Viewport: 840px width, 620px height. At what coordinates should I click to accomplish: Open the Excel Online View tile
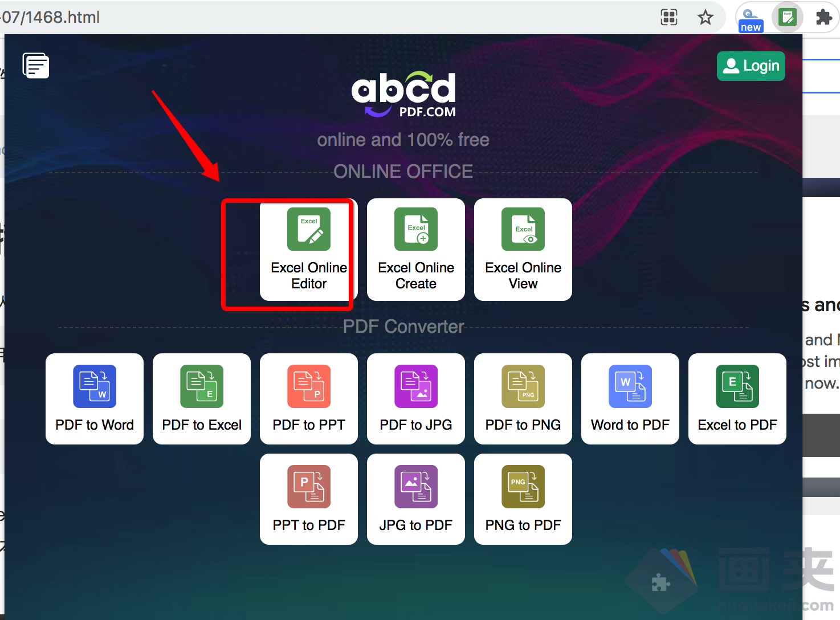[523, 250]
